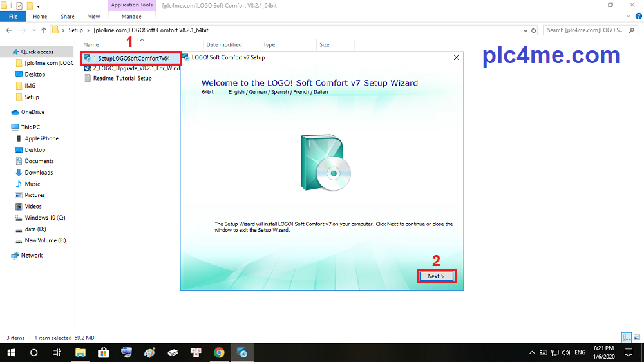
Task: Open network status in system tray
Action: click(x=555, y=352)
